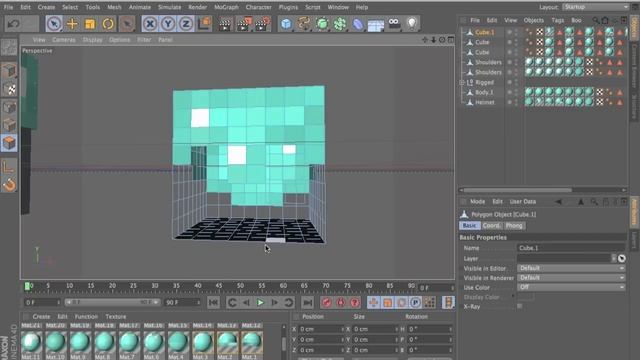
Task: Open the Phong tab in Attributes
Action: pyautogui.click(x=514, y=225)
